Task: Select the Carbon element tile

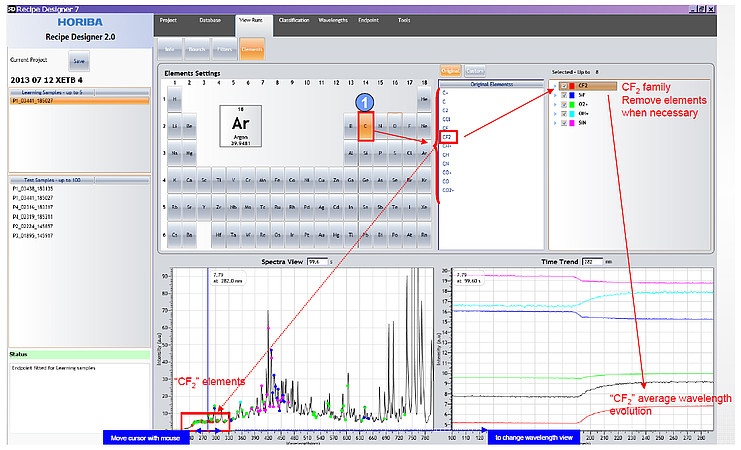Action: pos(366,125)
